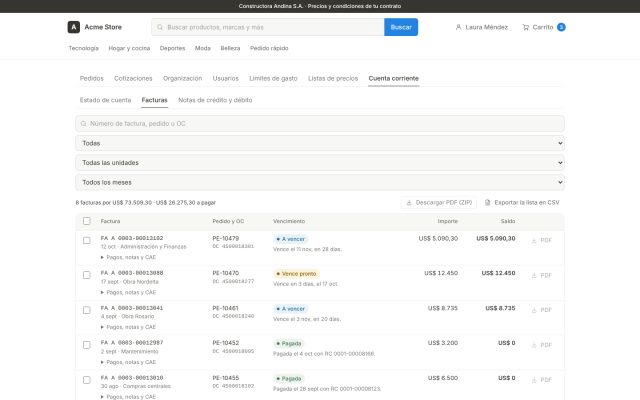This screenshot has height=400, width=640.
Task: Click the invoice number search field
Action: [x=320, y=124]
